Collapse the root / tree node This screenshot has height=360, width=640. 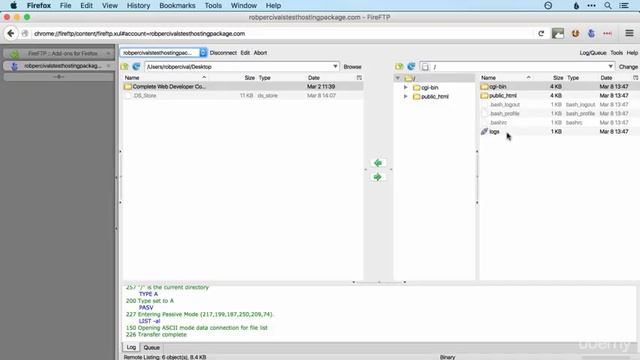coord(398,78)
